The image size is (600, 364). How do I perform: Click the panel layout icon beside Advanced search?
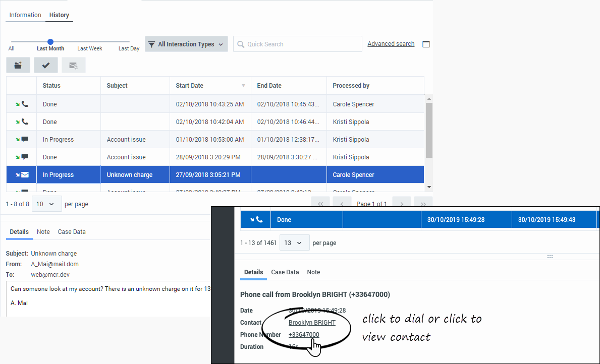[x=426, y=44]
